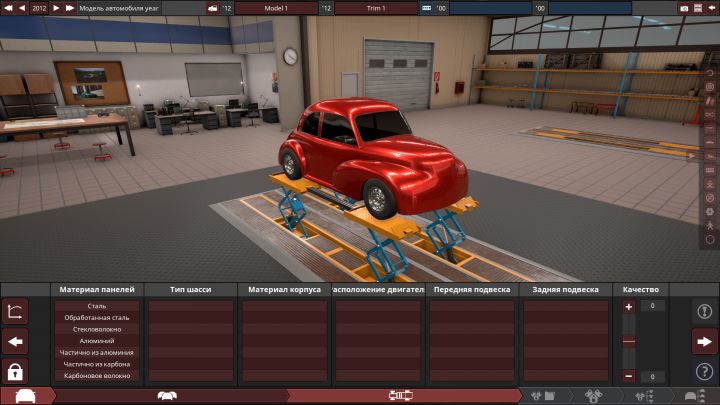Toggle the padlock lock icon

tap(16, 372)
